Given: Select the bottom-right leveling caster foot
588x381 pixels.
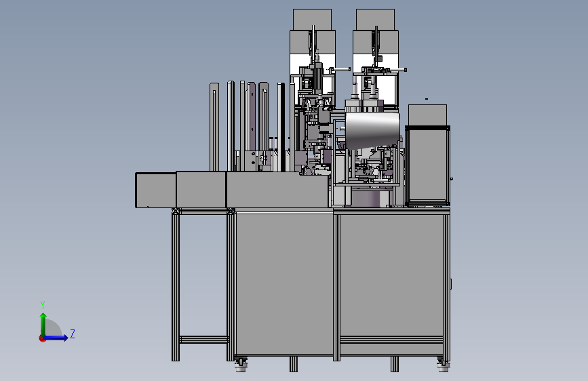Looking at the screenshot, I should 444,365.
